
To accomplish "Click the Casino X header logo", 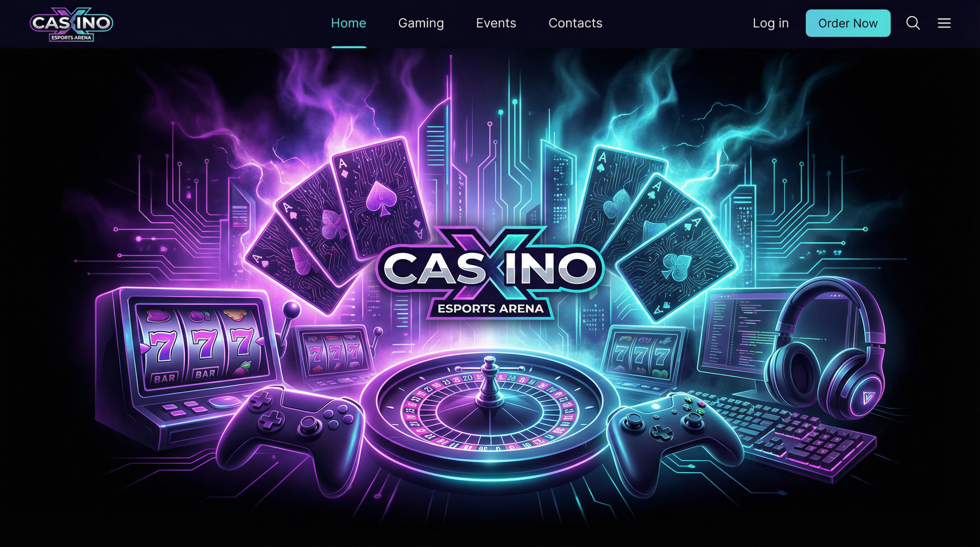I will tap(71, 24).
